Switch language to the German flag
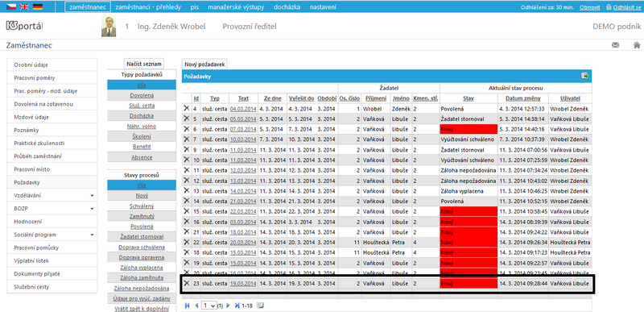644x312 pixels. [x=38, y=6]
